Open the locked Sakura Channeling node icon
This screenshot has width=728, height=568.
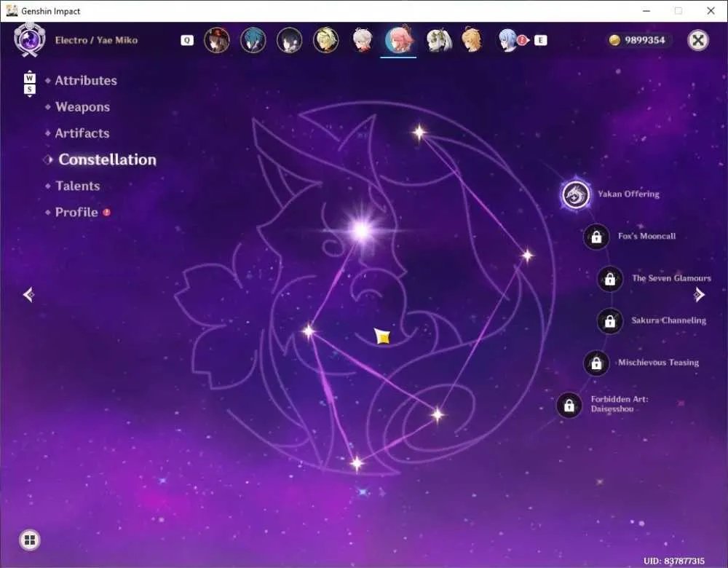[x=610, y=321]
